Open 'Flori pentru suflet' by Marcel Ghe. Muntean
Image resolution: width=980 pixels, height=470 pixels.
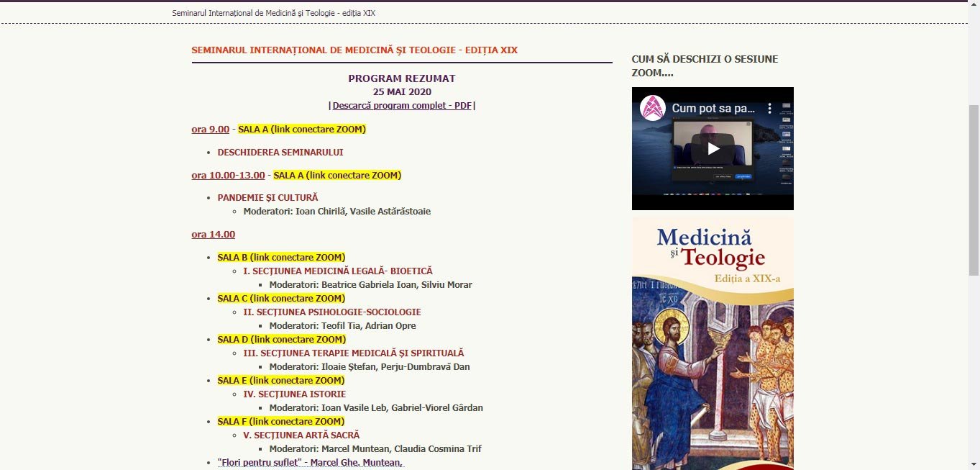click(311, 462)
